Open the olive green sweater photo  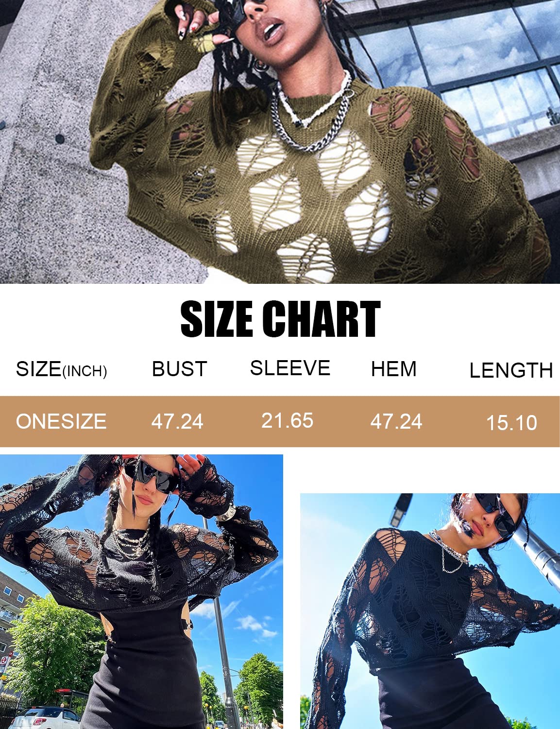(x=280, y=141)
